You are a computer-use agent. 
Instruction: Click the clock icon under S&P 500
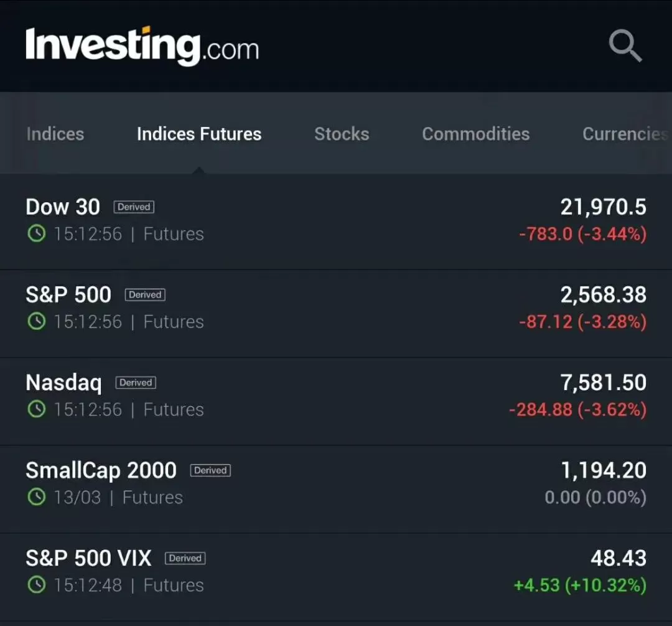[x=37, y=321]
